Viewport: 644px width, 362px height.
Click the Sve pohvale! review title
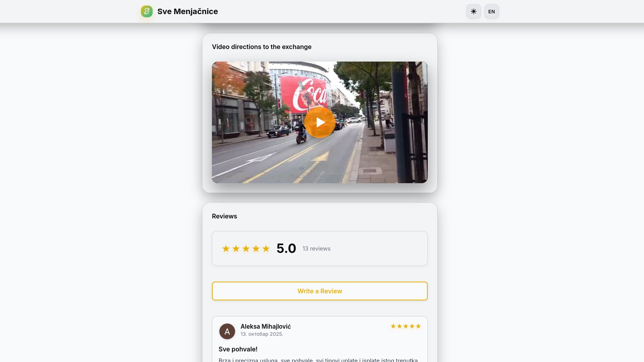pos(238,349)
